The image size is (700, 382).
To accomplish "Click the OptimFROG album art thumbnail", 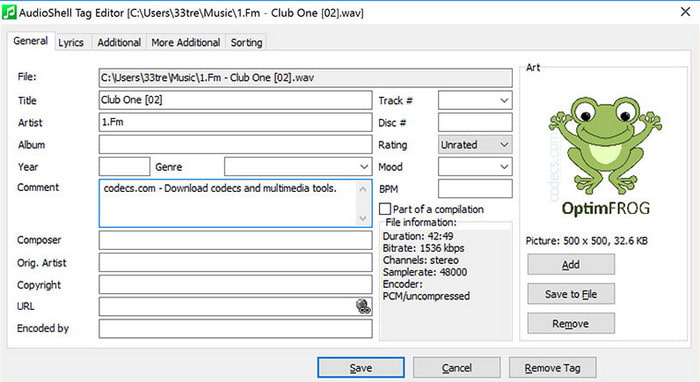I will coord(605,156).
